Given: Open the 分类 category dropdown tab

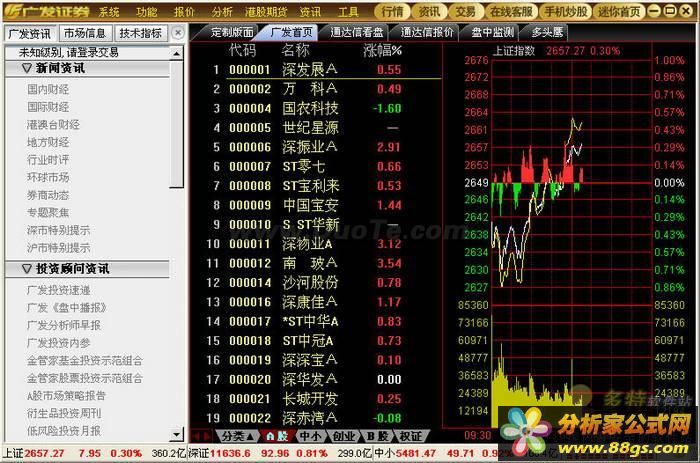Looking at the screenshot, I should [x=237, y=436].
